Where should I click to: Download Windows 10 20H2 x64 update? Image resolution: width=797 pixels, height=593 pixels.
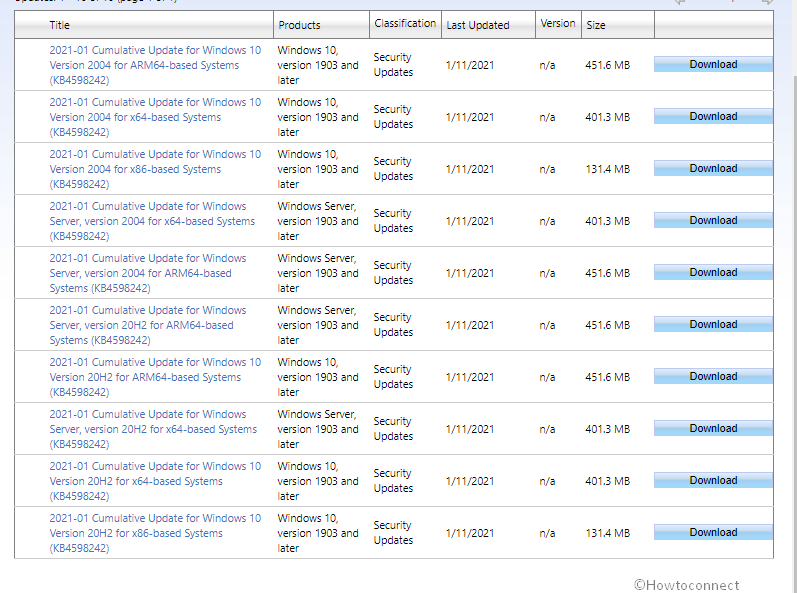713,481
